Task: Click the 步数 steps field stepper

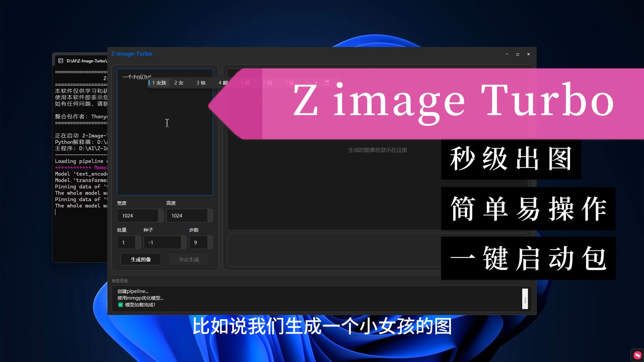Action: [x=210, y=242]
